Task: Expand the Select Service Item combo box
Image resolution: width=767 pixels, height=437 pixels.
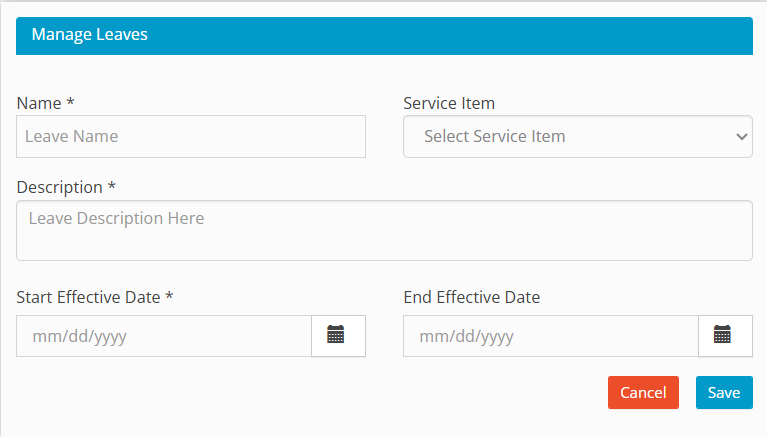Action: pos(577,136)
